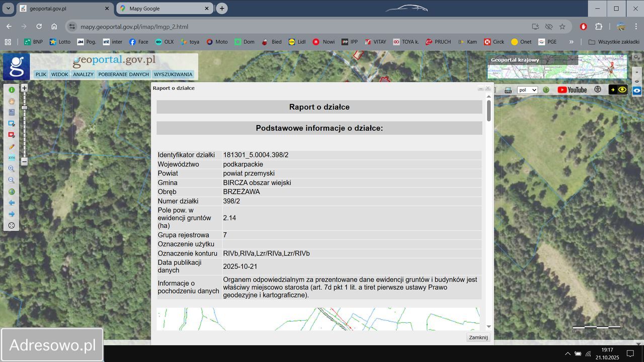Image resolution: width=644 pixels, height=362 pixels.
Task: Open the YouTube link icon
Action: 571,90
